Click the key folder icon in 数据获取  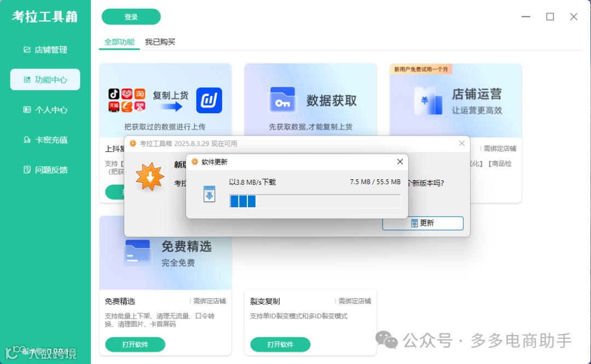[x=282, y=100]
